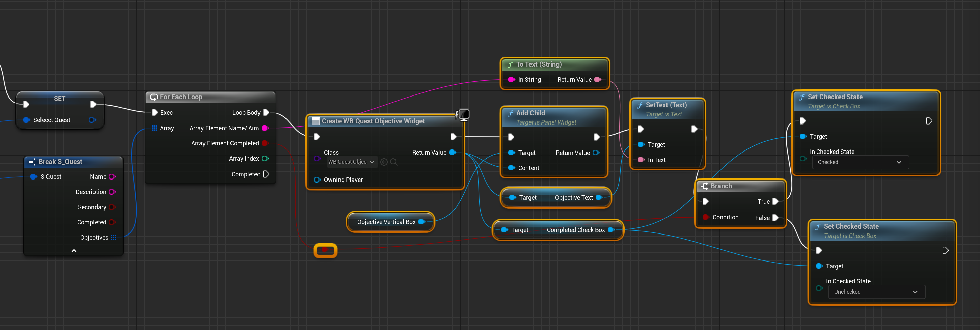
Task: Click the For Each Loop Completed exec pin
Action: click(266, 174)
